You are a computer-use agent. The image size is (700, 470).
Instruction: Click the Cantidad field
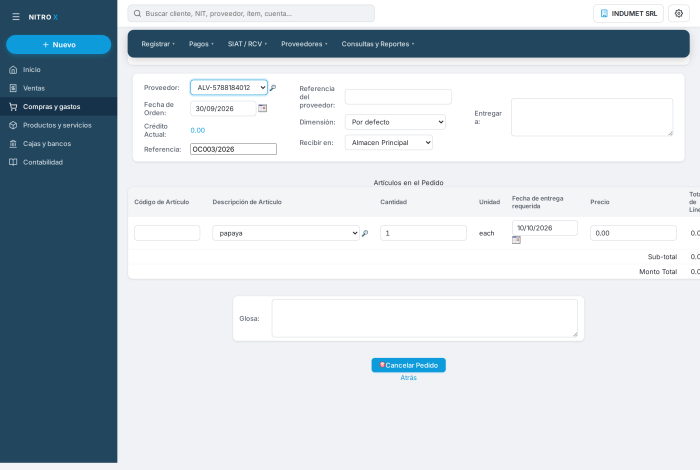tap(423, 233)
